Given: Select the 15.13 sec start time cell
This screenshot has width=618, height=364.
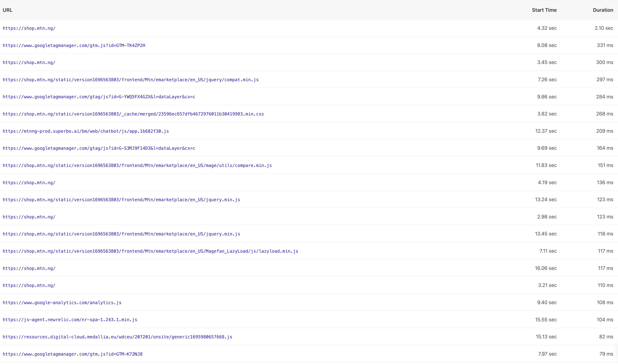Looking at the screenshot, I should [546, 337].
